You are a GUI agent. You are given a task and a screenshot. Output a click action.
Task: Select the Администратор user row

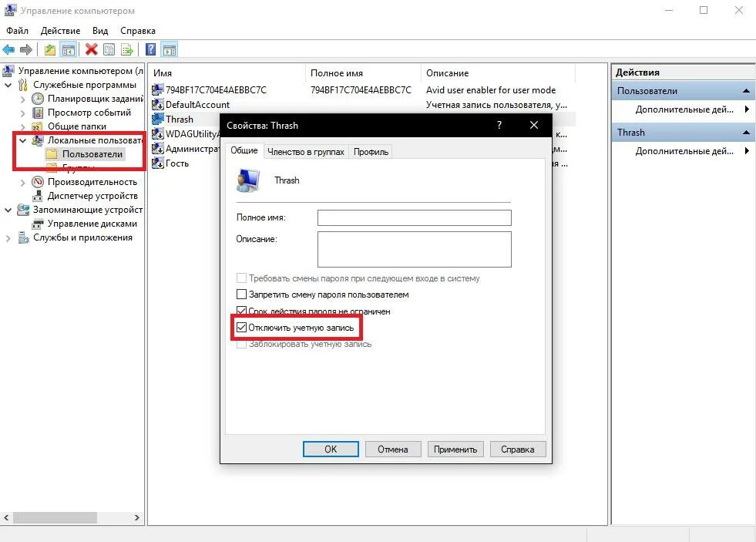[x=186, y=149]
